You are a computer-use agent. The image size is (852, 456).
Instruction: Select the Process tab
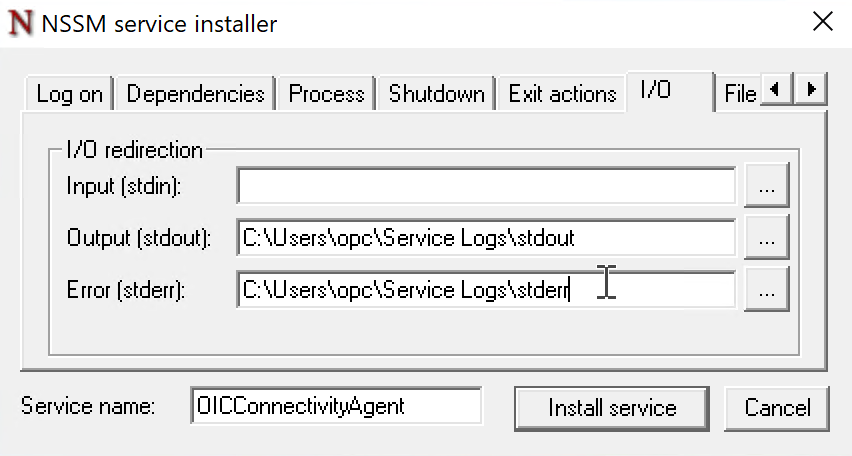[326, 94]
